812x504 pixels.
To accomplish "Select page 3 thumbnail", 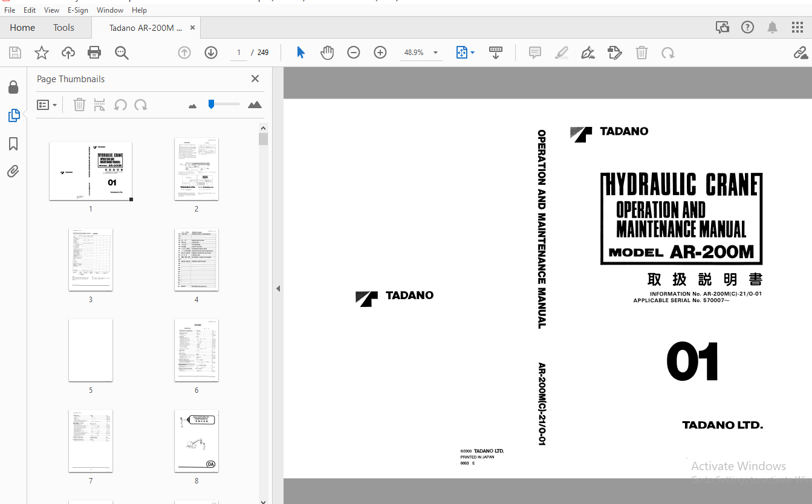I will (x=91, y=260).
